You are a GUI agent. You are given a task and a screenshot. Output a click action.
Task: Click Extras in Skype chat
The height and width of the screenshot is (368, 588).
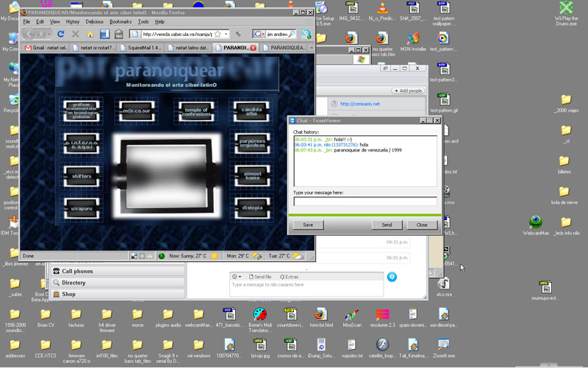point(289,277)
